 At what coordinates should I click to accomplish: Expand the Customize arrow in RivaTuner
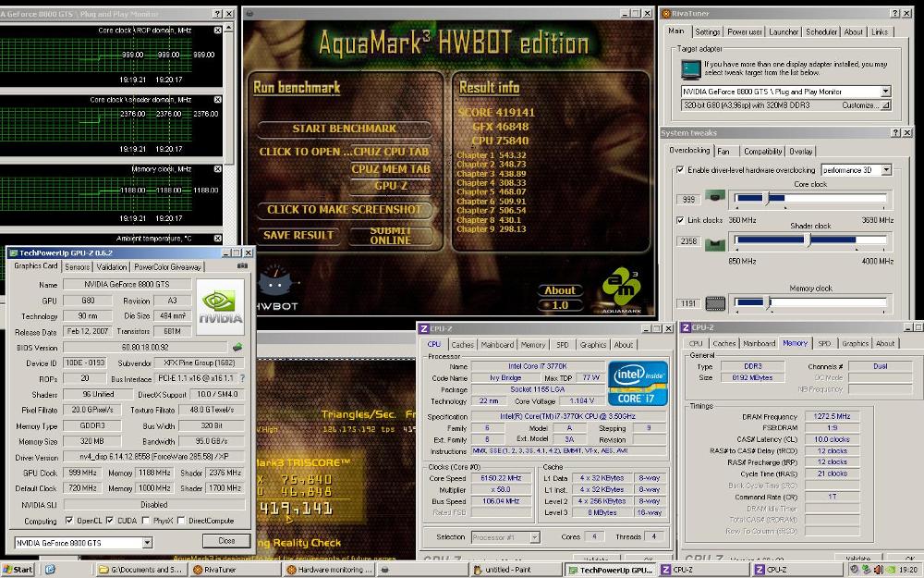(x=885, y=105)
